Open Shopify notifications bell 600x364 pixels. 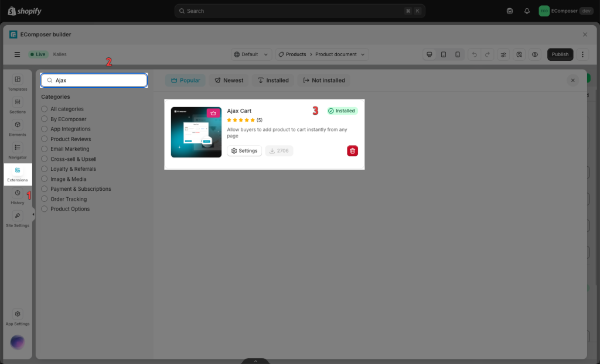click(x=527, y=11)
